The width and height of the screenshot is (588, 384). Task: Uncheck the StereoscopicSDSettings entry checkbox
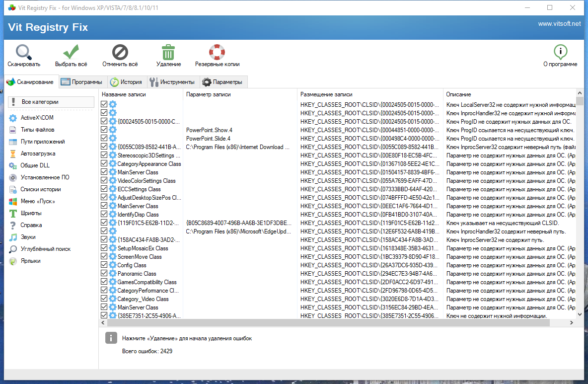[x=104, y=155]
